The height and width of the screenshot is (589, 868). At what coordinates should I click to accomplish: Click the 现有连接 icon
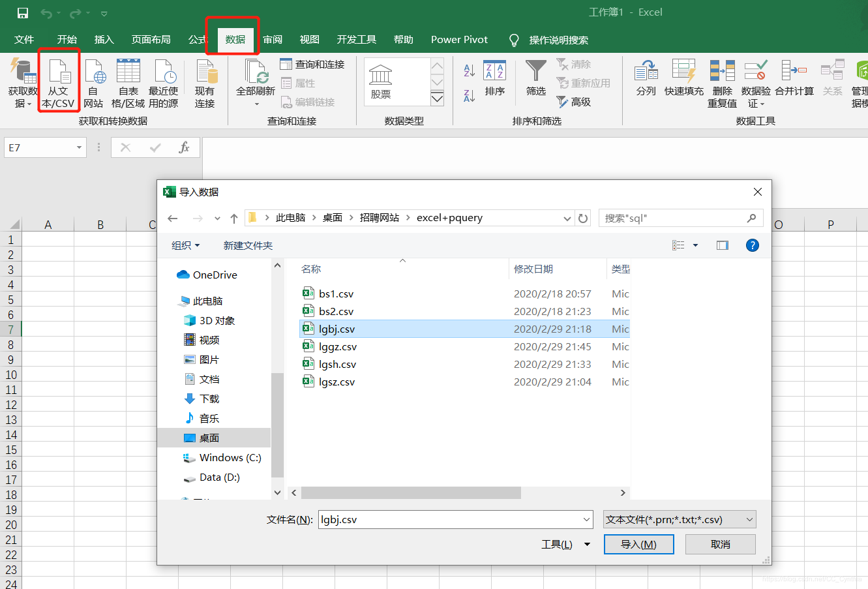pos(205,84)
